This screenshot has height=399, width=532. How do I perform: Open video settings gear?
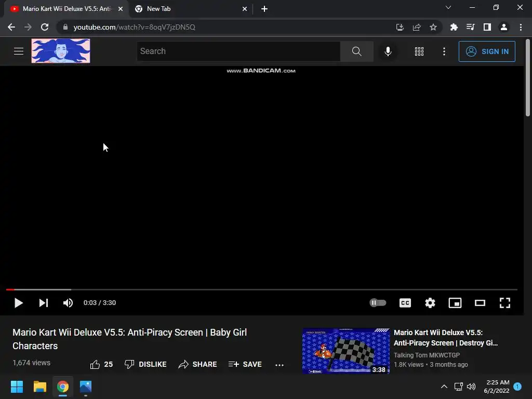(x=430, y=303)
